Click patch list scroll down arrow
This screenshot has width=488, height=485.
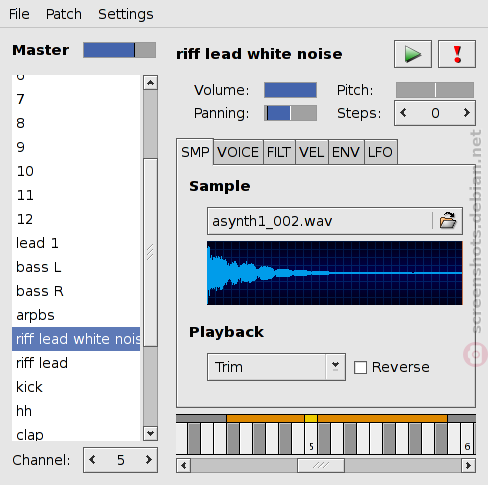click(x=150, y=433)
